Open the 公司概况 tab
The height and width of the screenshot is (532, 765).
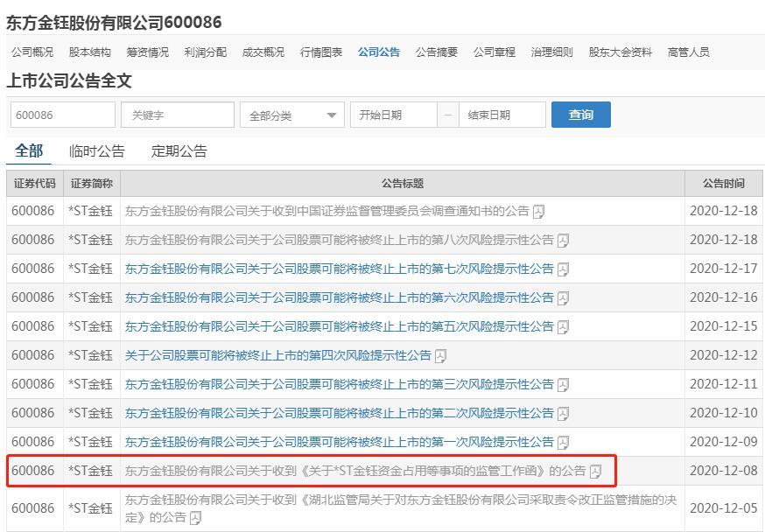point(32,52)
